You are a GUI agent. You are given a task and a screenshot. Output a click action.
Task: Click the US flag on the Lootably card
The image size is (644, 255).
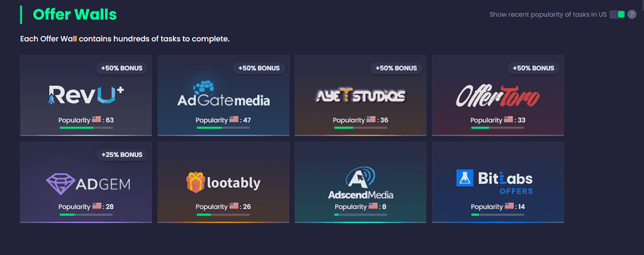coord(234,206)
